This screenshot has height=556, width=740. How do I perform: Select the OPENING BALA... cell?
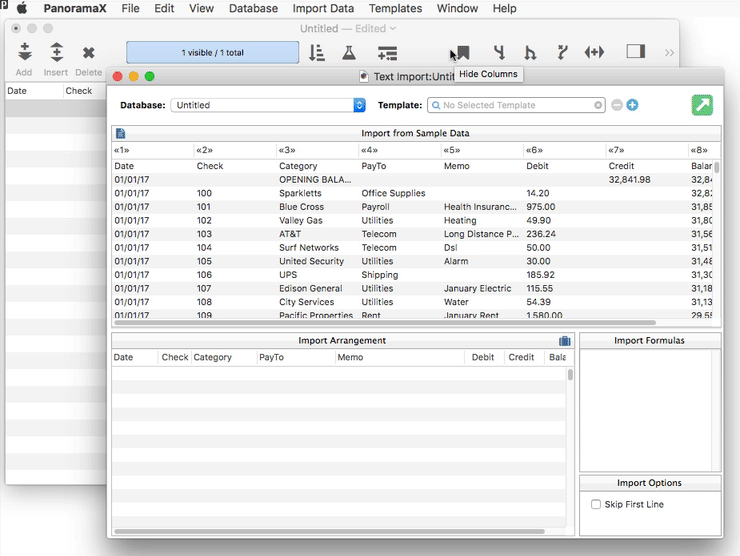pos(315,180)
